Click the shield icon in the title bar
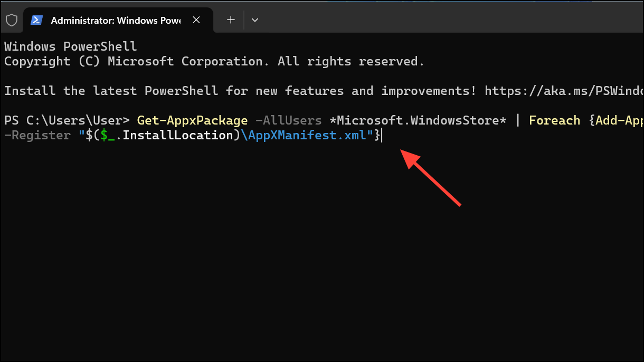 (x=11, y=20)
